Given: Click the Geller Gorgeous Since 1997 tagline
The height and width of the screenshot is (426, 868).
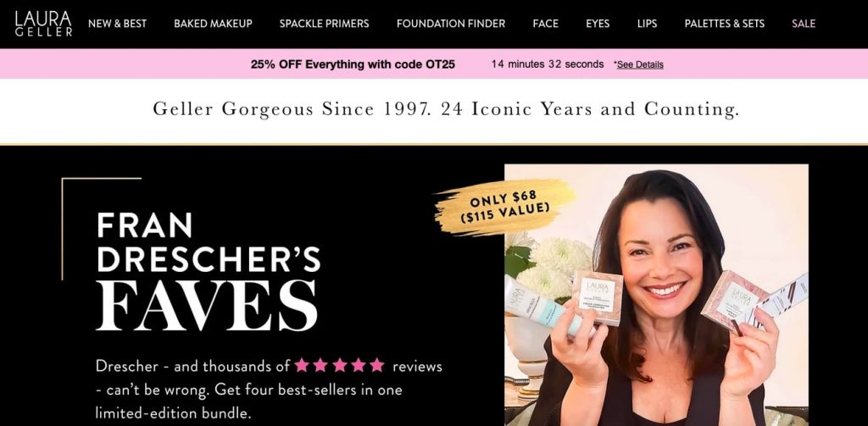Looking at the screenshot, I should coord(446,109).
